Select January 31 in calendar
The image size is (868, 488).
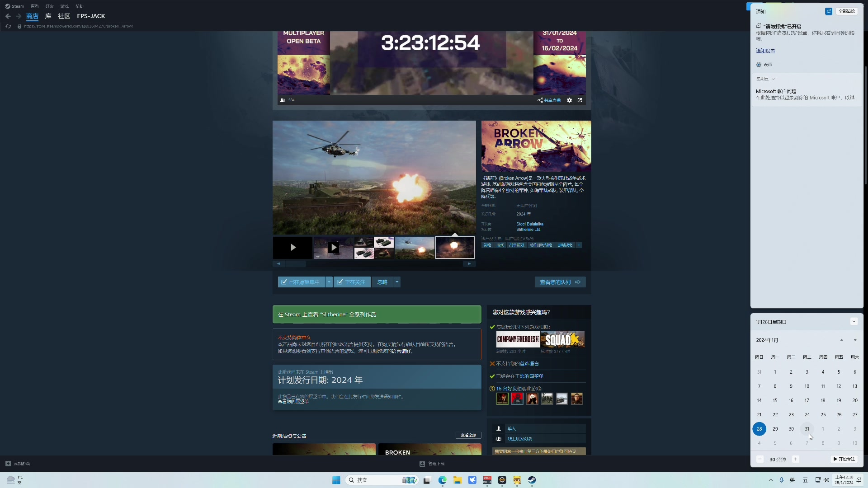(807, 429)
